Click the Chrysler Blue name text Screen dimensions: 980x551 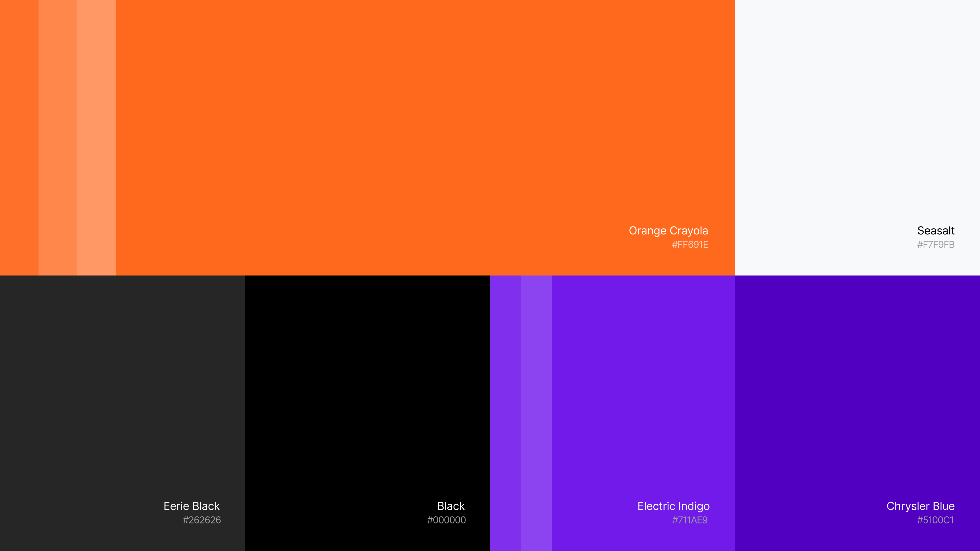pyautogui.click(x=920, y=506)
